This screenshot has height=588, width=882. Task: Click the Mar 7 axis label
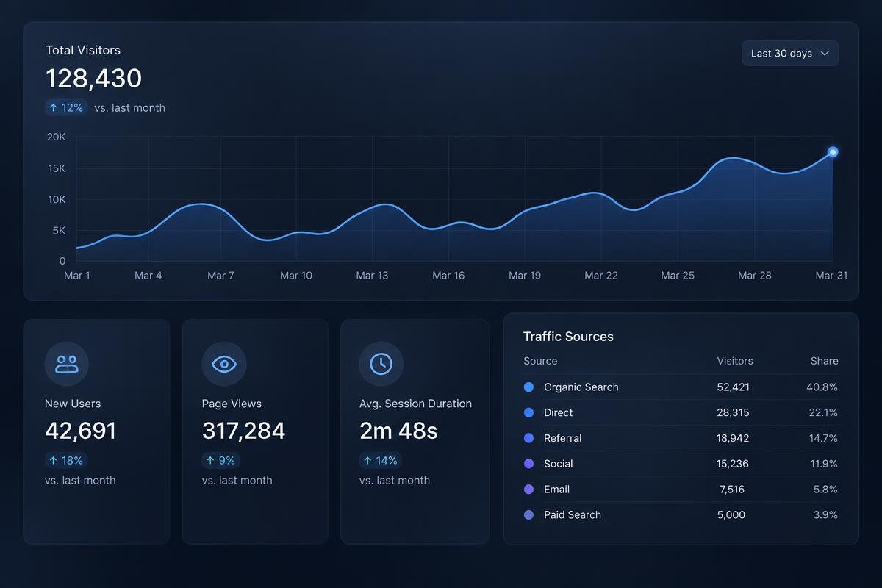coord(220,276)
